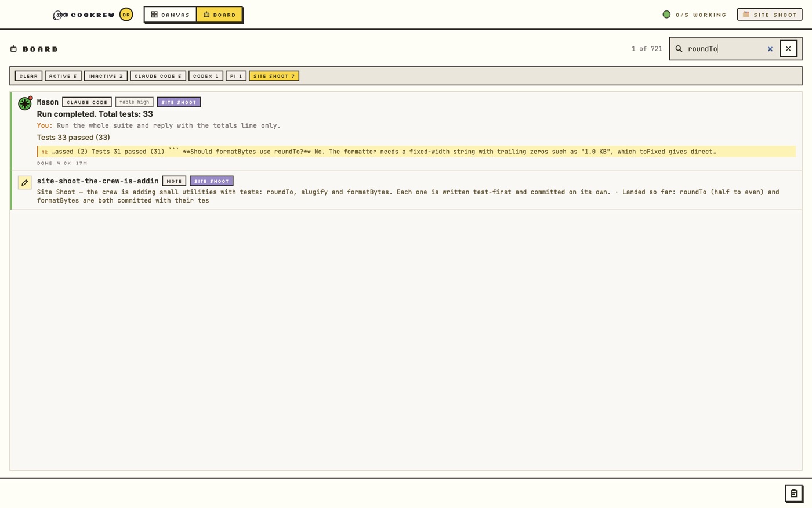Click the green working status dot
This screenshot has width=812, height=508.
tap(666, 15)
